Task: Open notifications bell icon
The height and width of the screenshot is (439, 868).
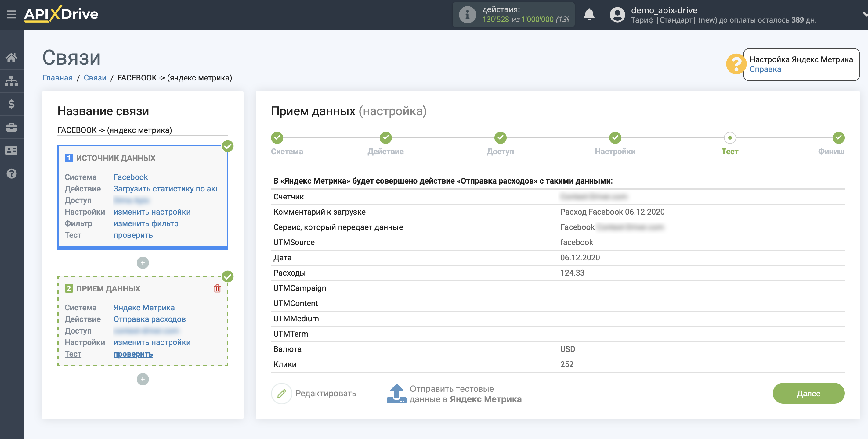Action: (x=589, y=14)
